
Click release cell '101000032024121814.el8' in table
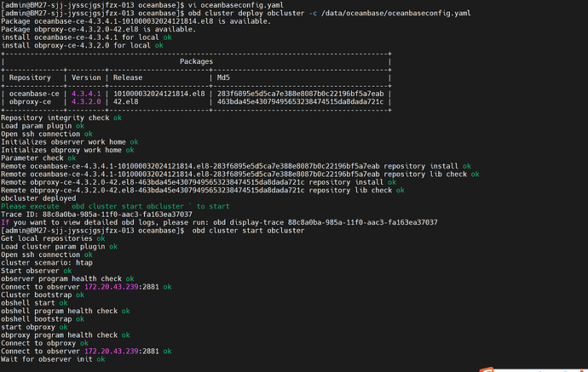[159, 94]
